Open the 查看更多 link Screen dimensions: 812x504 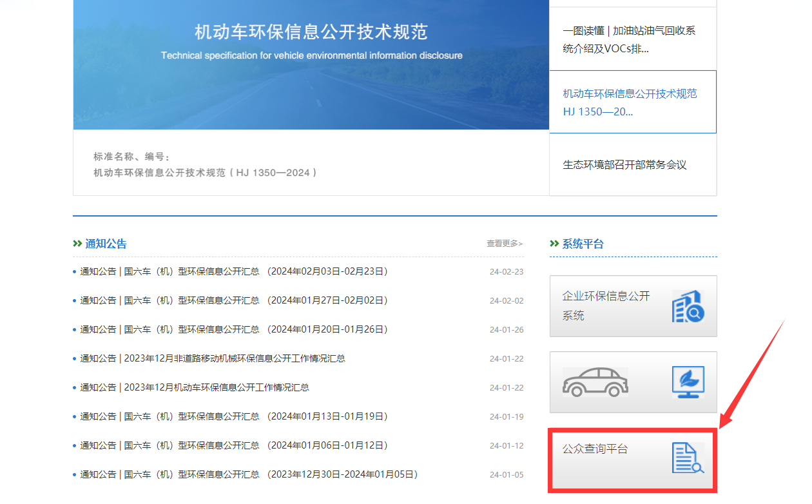505,244
